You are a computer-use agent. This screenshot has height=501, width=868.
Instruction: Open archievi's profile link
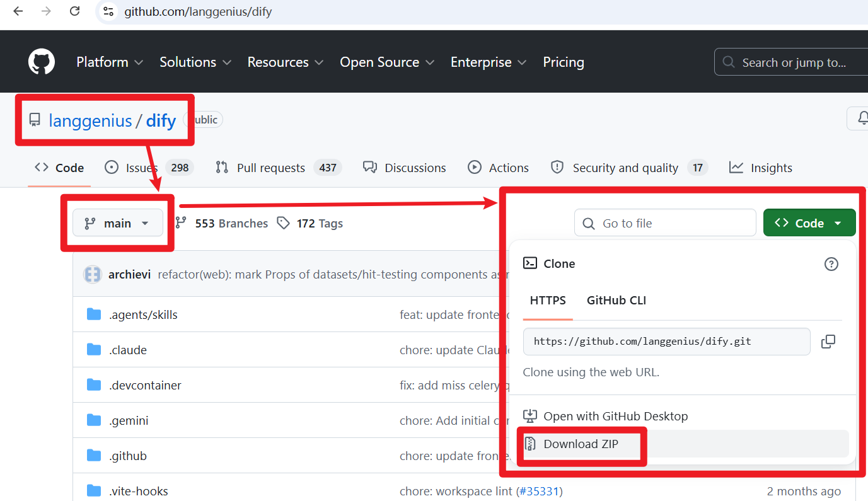129,274
